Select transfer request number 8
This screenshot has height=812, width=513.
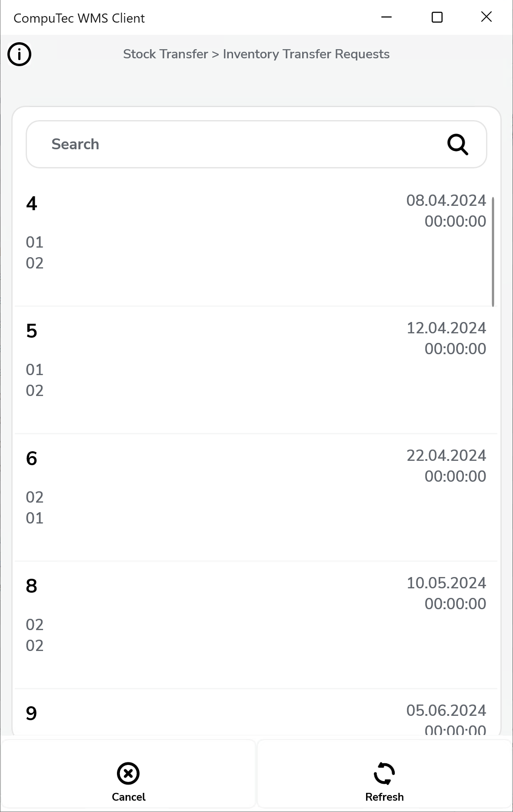pos(32,586)
